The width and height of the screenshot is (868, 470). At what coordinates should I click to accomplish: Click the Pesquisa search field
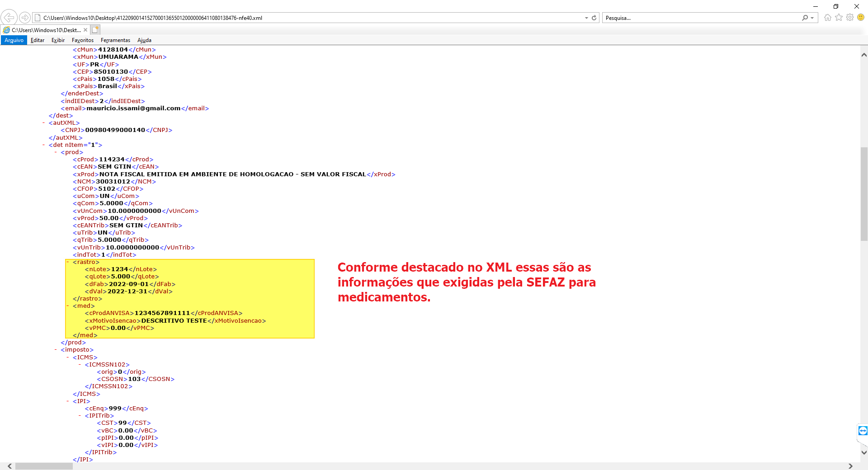click(x=701, y=18)
